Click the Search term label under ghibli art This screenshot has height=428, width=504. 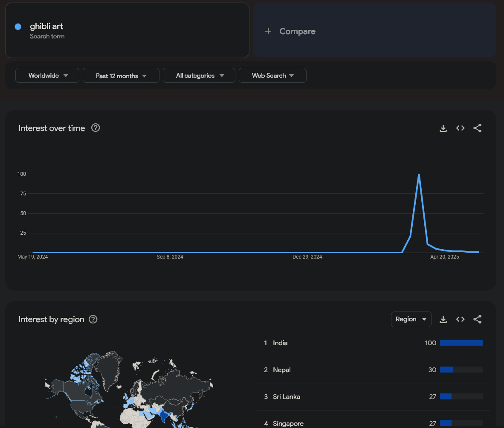click(x=47, y=36)
